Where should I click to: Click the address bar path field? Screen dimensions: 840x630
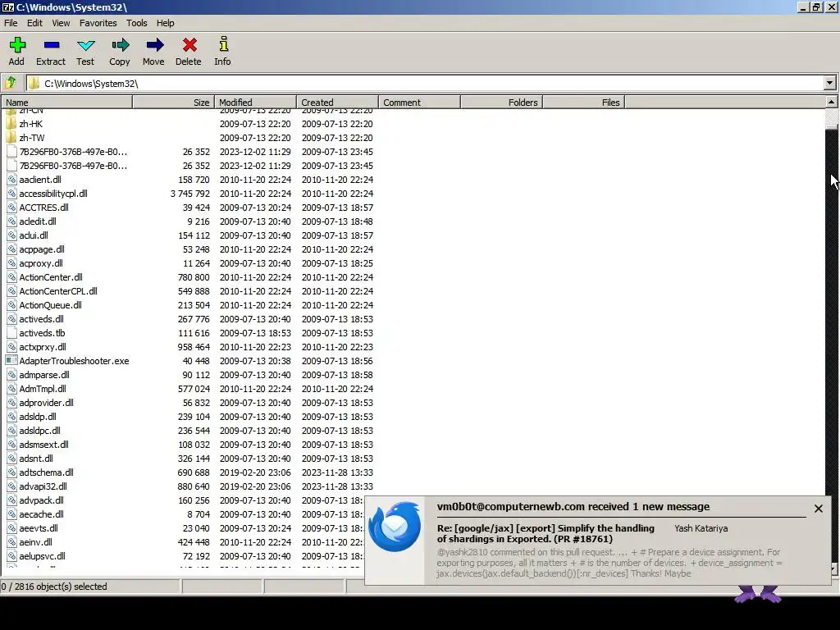(426, 83)
